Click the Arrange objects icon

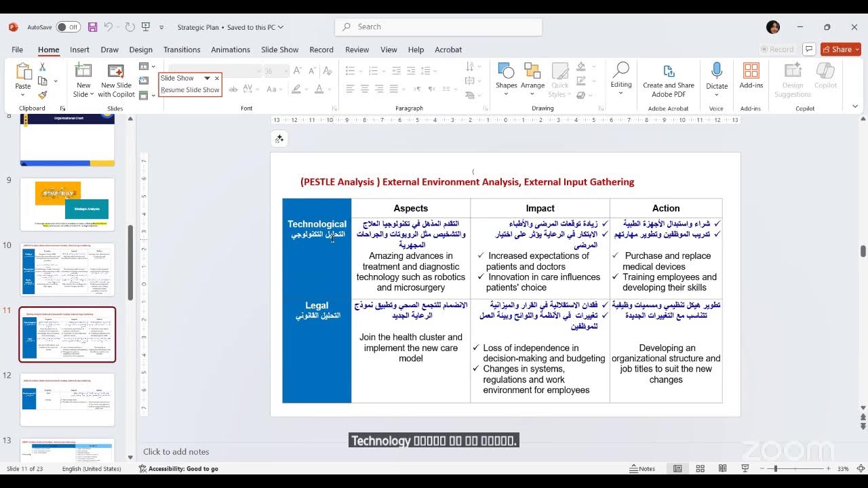tap(532, 71)
